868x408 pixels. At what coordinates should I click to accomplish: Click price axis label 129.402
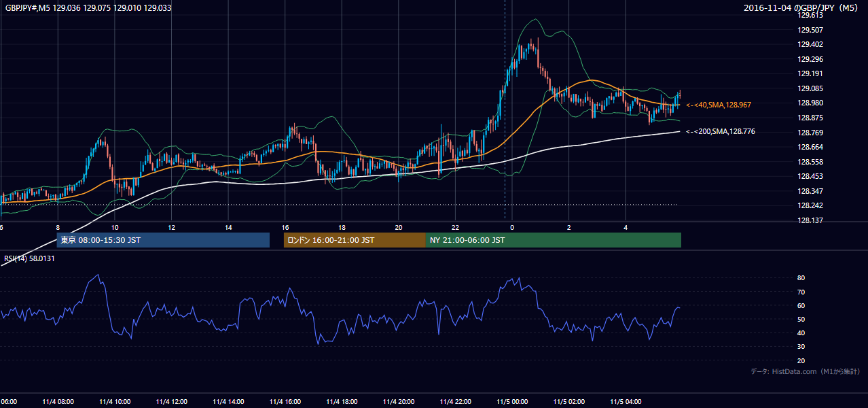click(810, 44)
